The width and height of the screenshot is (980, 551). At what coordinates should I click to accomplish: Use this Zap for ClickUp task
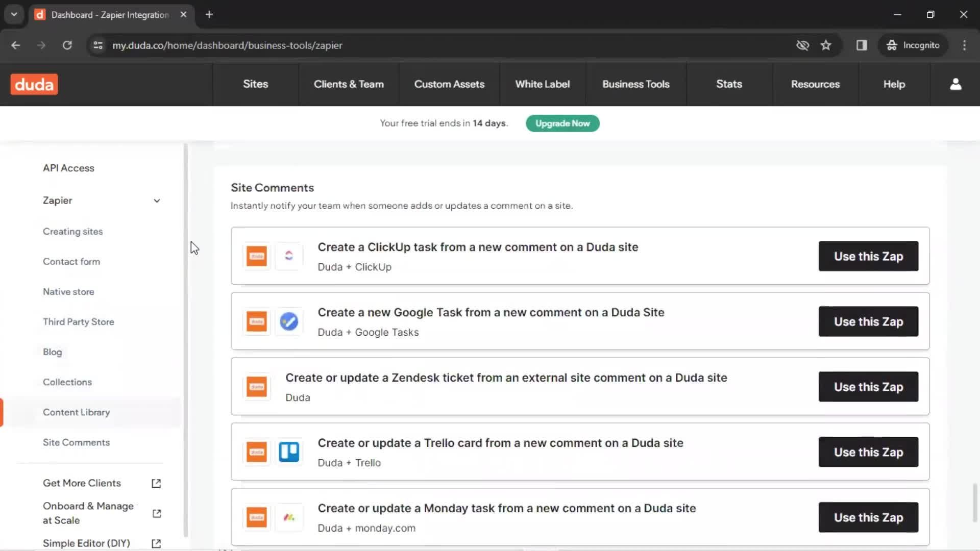coord(868,256)
